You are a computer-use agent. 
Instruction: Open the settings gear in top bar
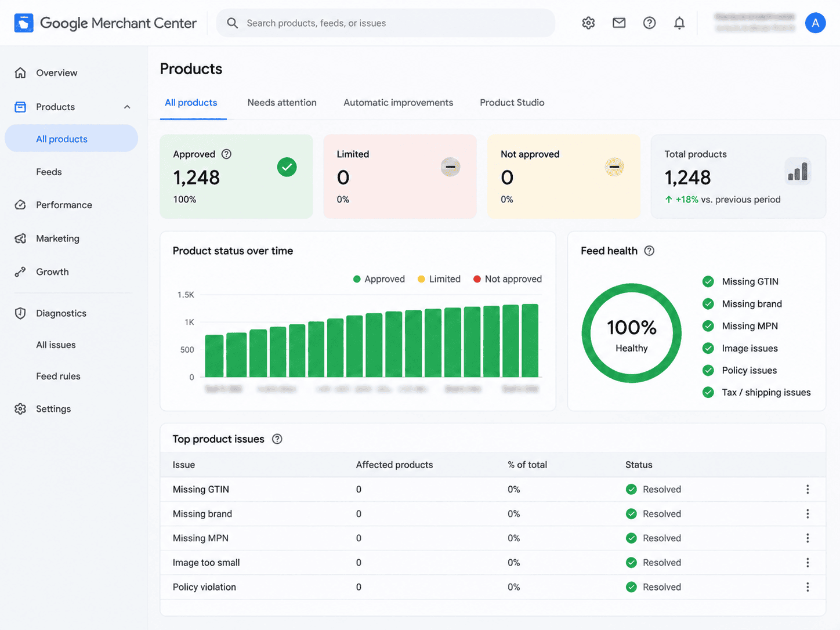pos(588,23)
